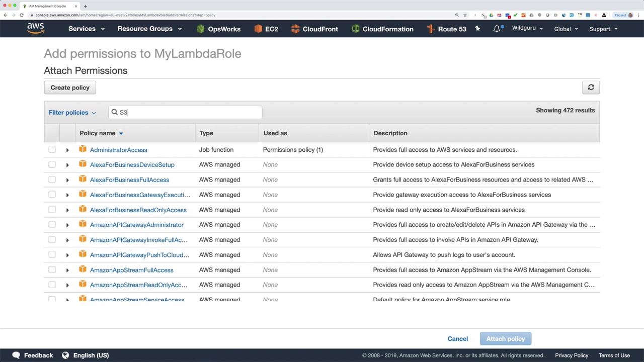This screenshot has height=362, width=644.
Task: Open the Filter policies dropdown
Action: point(72,113)
